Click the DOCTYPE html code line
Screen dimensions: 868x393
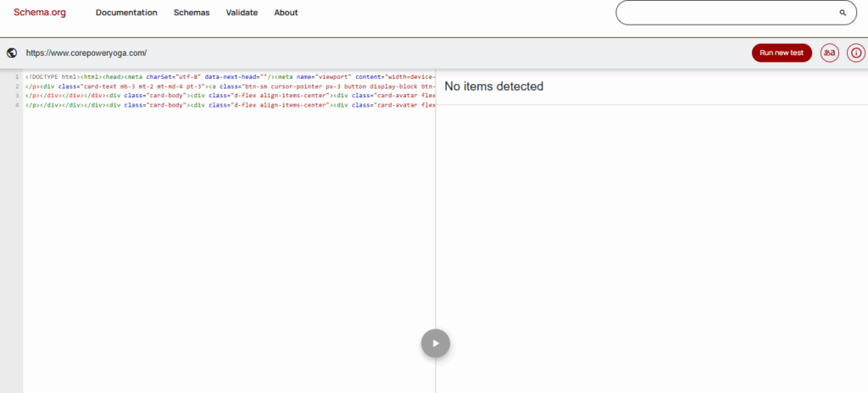(230, 77)
